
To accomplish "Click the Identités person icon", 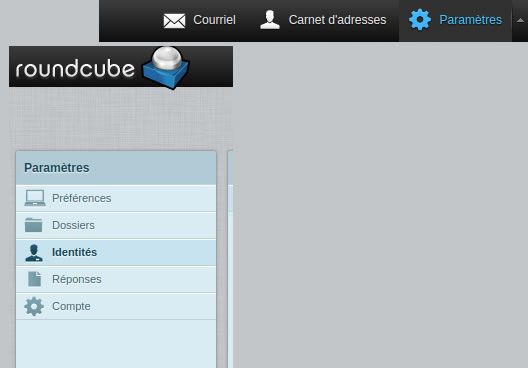I will click(34, 253).
